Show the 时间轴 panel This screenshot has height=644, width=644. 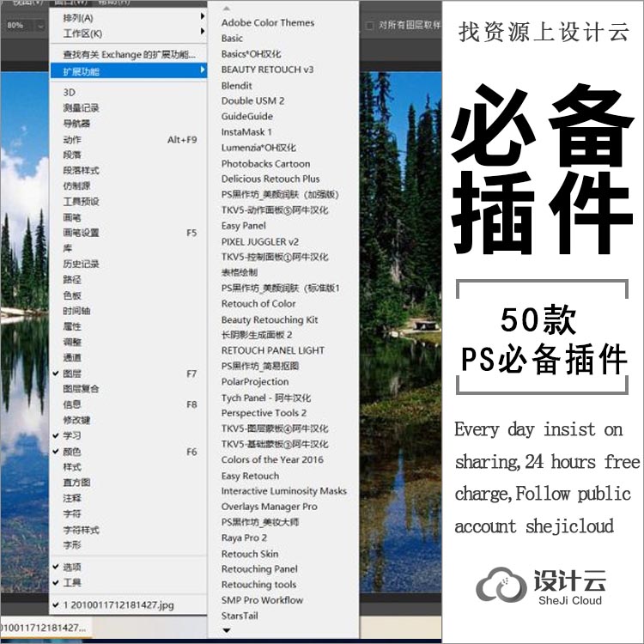[129, 311]
